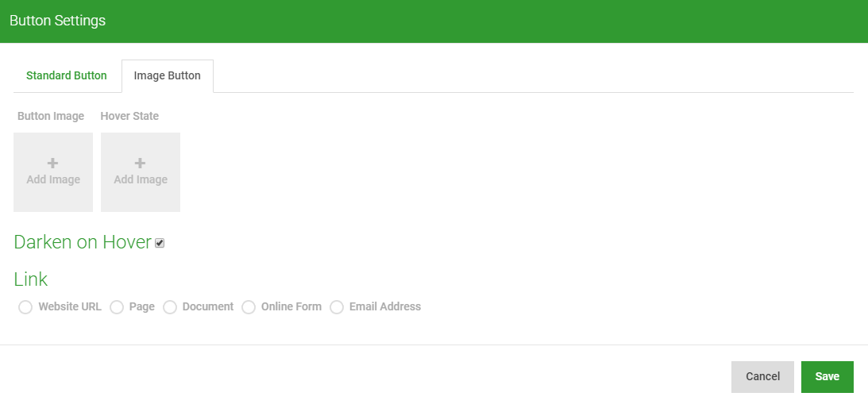Click the plus icon under Hover State
The image size is (868, 408).
tap(140, 163)
